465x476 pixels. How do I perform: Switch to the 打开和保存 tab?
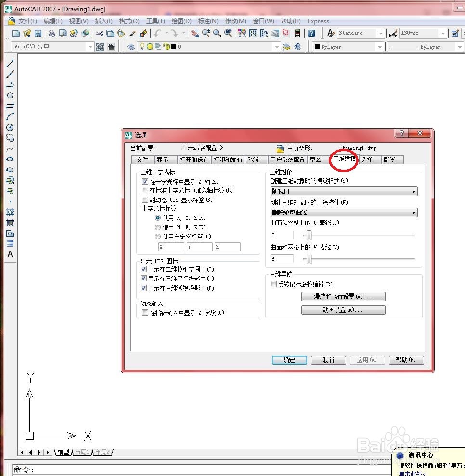[194, 159]
